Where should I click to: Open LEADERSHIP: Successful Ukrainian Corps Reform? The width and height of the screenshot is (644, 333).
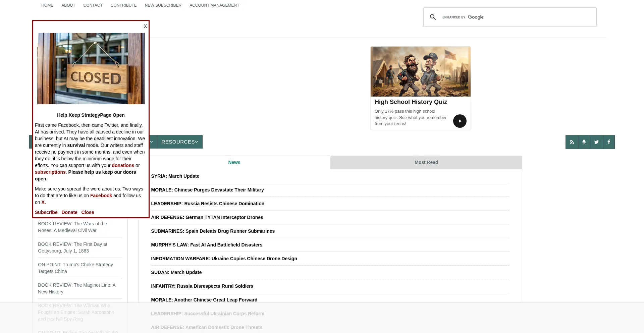pos(208,314)
